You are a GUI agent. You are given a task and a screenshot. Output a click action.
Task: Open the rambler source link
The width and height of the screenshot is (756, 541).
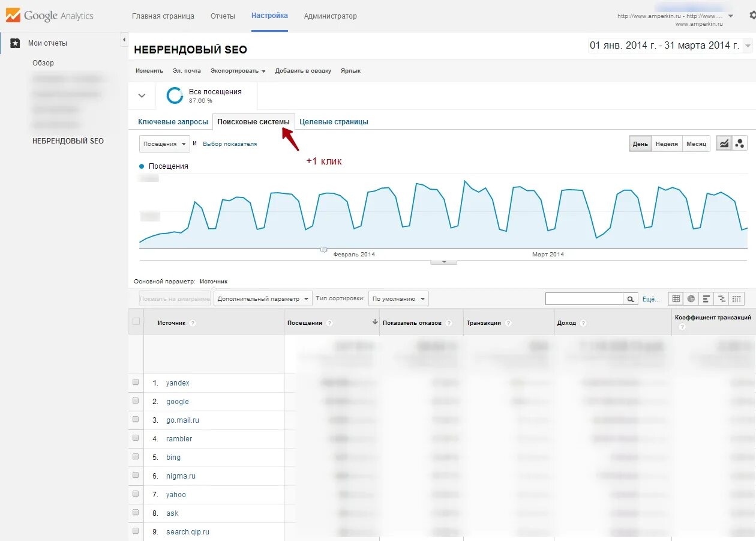[x=179, y=439]
